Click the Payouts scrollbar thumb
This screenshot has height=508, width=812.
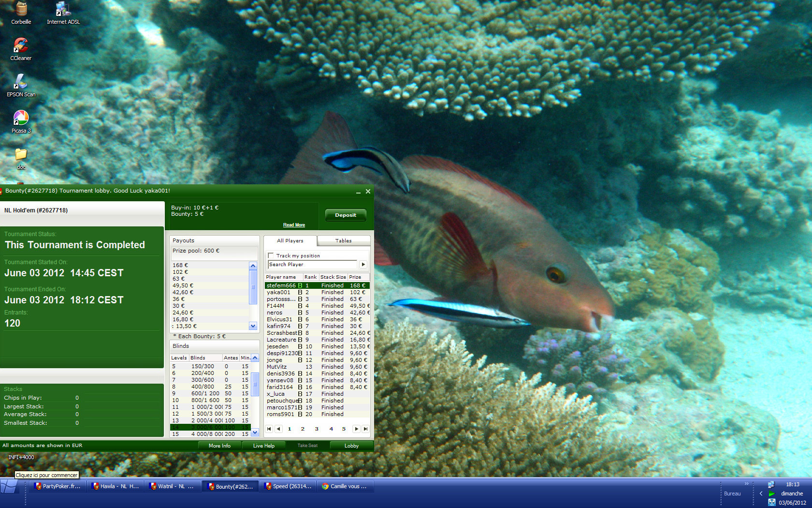pos(253,287)
